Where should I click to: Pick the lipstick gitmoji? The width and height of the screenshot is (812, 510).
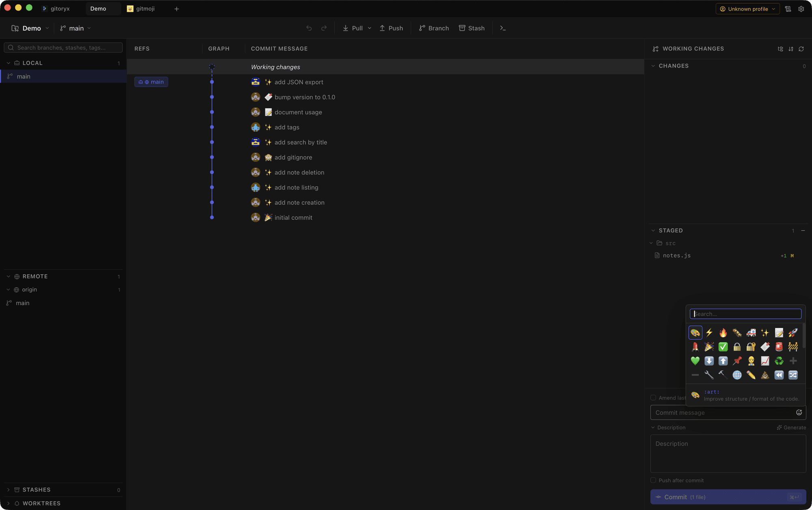click(695, 347)
